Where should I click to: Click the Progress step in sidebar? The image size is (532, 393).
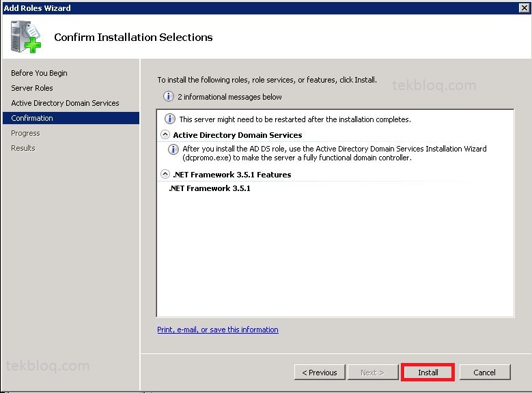[25, 133]
